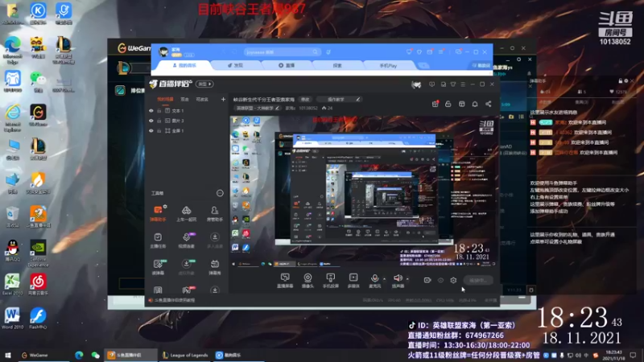Click the notification bell icon in streaming companion
The image size is (644, 362).
[475, 104]
